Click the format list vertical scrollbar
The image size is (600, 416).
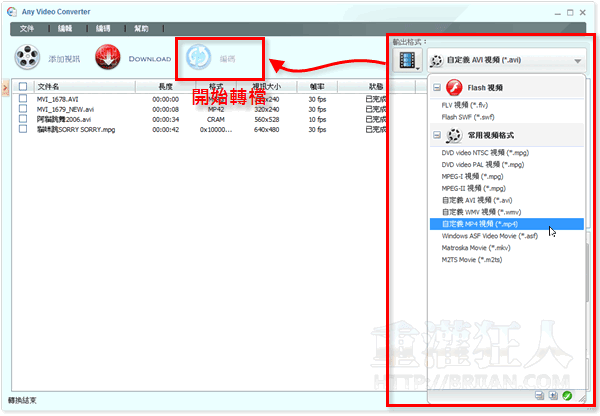587,272
